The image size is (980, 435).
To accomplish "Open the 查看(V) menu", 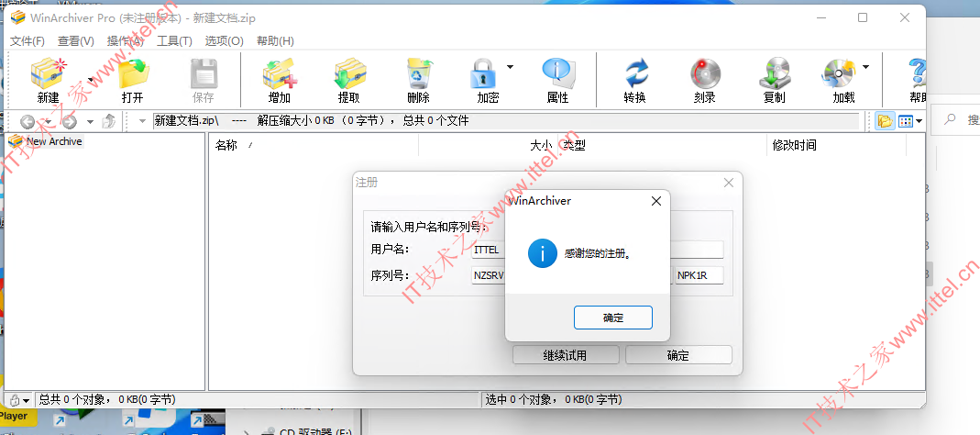I will tap(75, 40).
